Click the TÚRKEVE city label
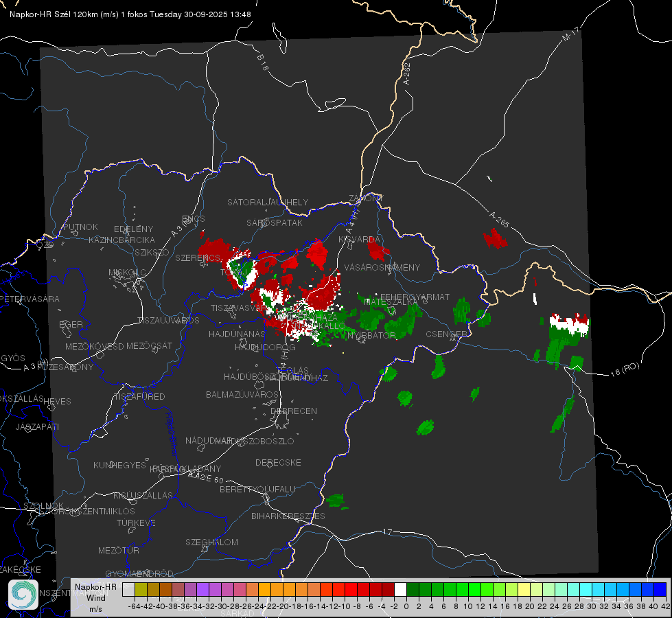The image size is (672, 618). [137, 523]
